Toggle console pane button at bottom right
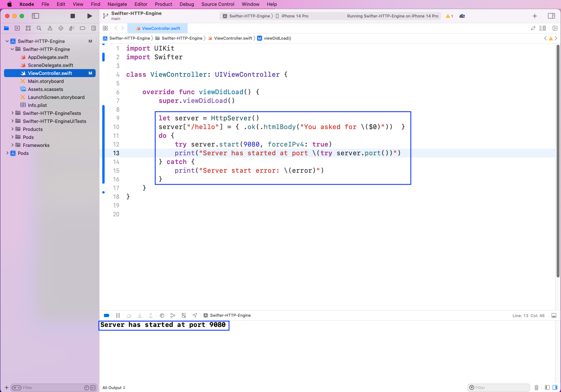The height and width of the screenshot is (392, 561). pyautogui.click(x=555, y=388)
